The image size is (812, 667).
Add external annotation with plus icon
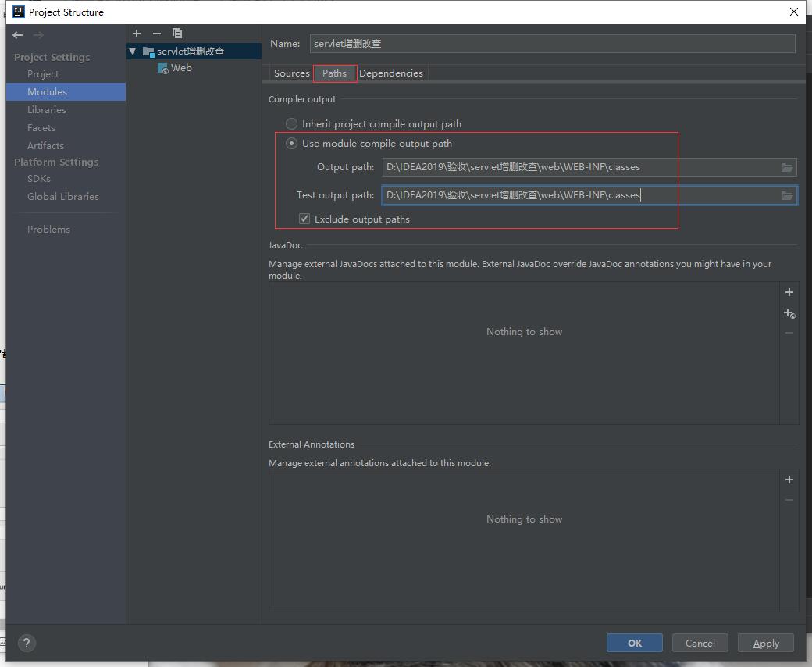(789, 480)
